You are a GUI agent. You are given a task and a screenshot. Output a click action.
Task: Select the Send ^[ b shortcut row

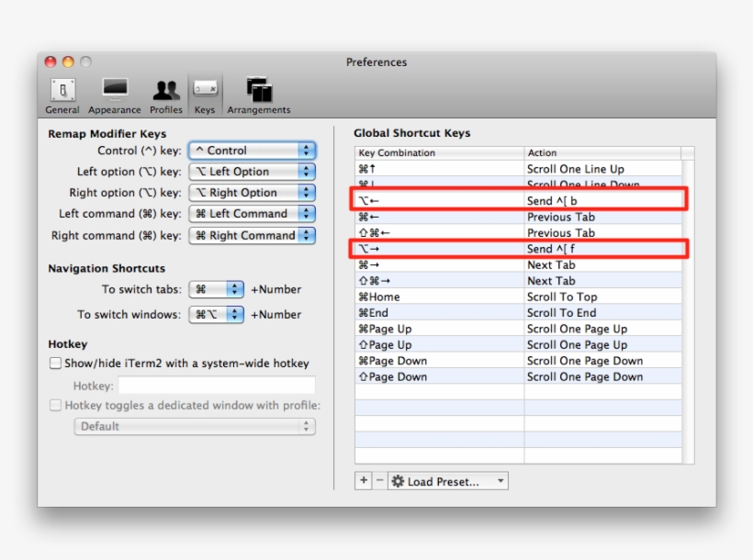coord(518,200)
